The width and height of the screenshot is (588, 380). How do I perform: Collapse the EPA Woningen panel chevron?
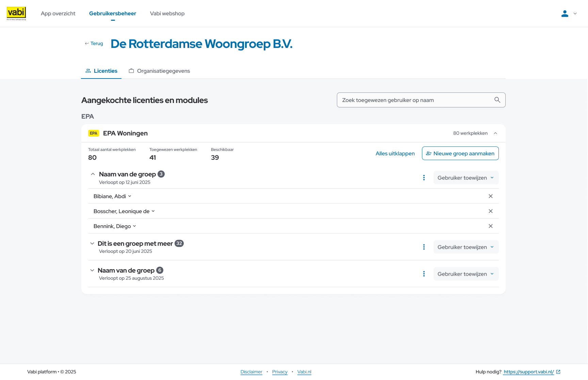click(495, 133)
